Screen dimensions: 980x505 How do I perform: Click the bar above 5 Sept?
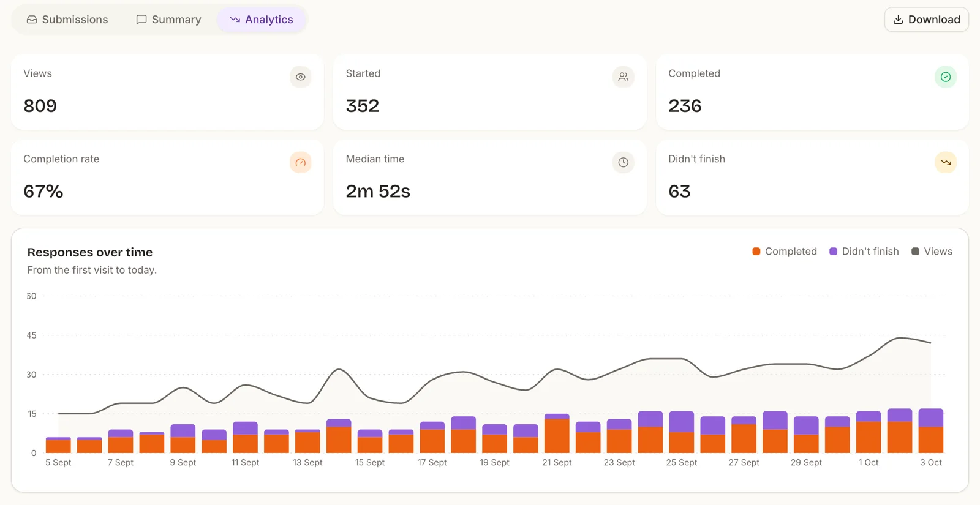click(58, 445)
